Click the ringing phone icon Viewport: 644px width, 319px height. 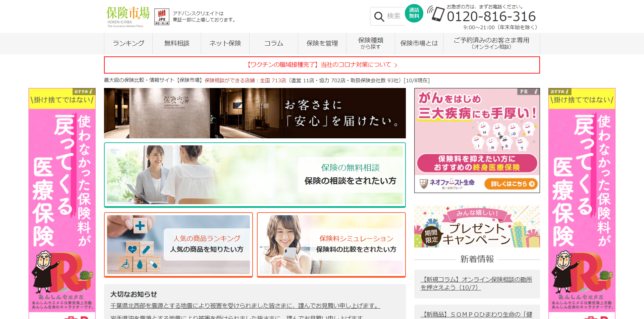(436, 14)
